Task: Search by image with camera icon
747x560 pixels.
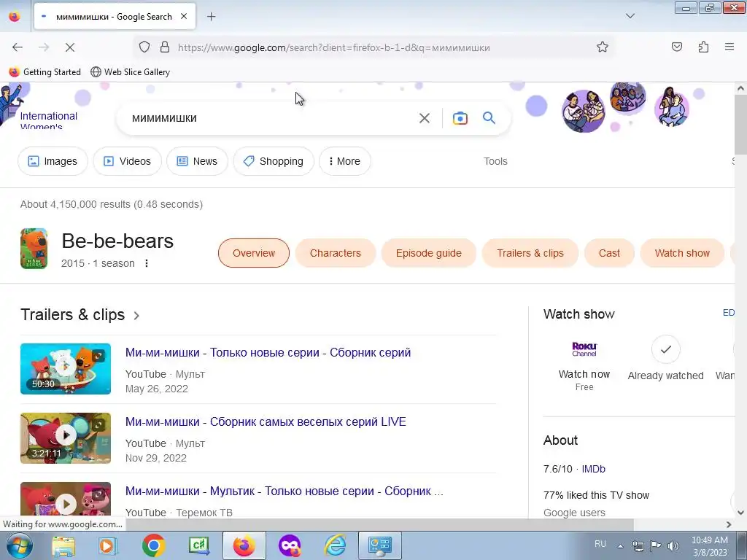Action: click(x=460, y=118)
